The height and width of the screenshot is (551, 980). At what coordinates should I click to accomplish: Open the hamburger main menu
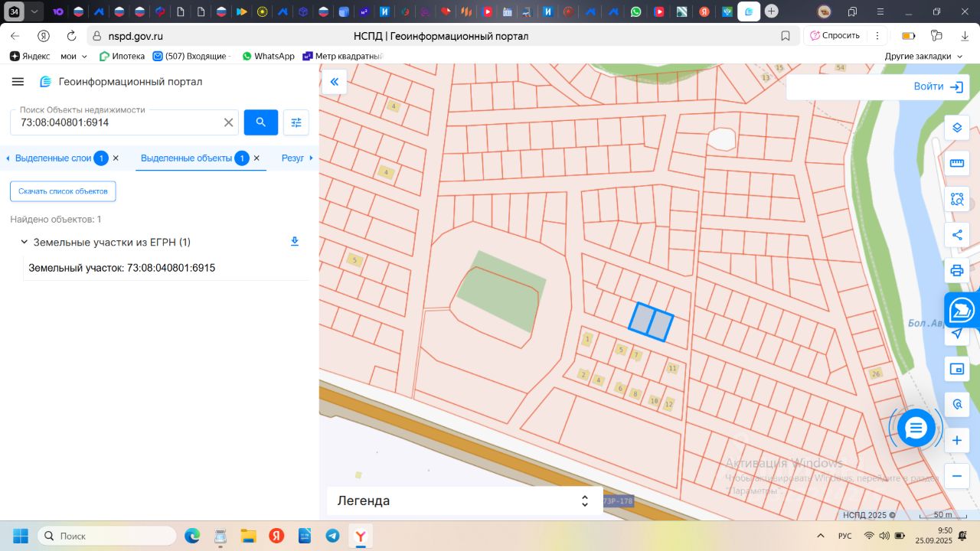click(x=18, y=82)
